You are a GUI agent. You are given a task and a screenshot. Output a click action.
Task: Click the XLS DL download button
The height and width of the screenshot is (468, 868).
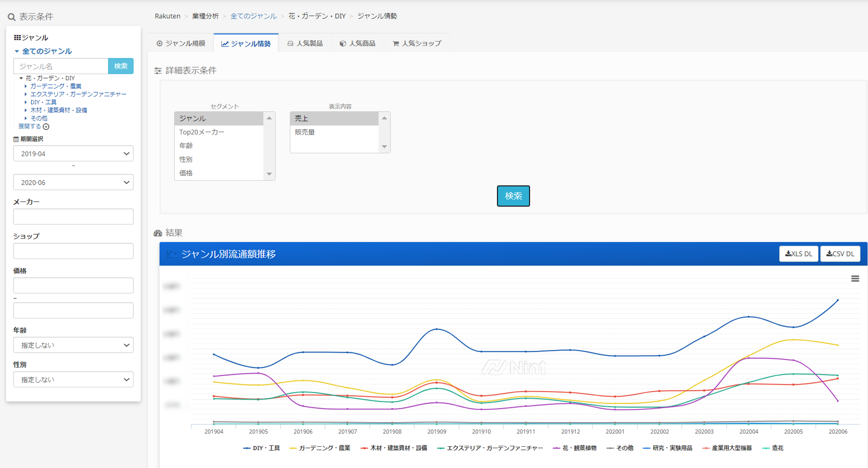[798, 254]
